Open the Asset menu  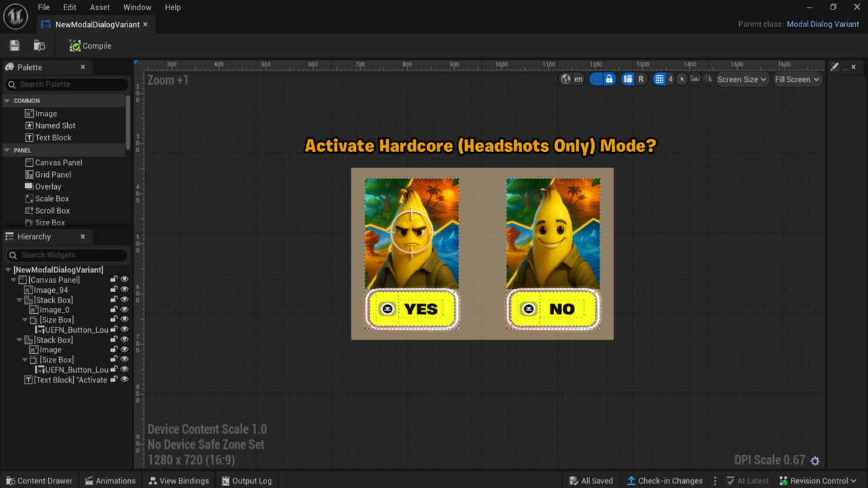[100, 7]
